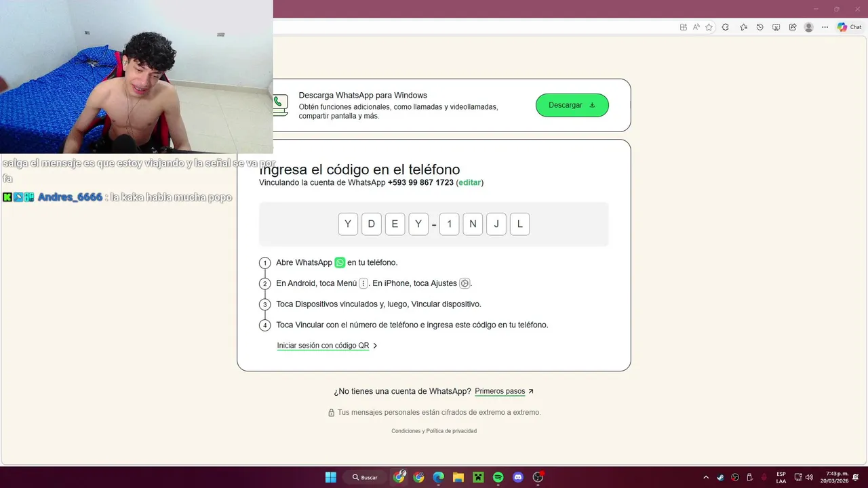The image size is (868, 488).
Task: Click USB safely remove tray icon
Action: 749,477
